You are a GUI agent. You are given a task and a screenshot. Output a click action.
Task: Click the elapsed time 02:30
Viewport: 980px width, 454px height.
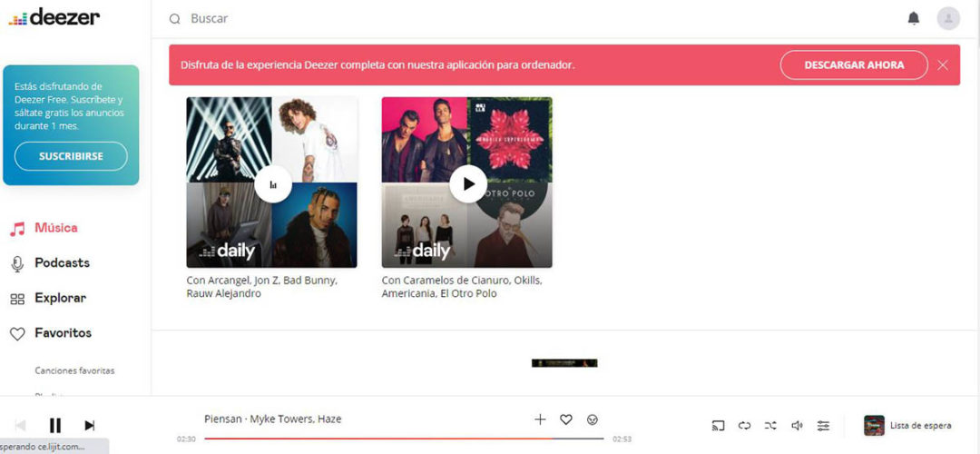186,439
